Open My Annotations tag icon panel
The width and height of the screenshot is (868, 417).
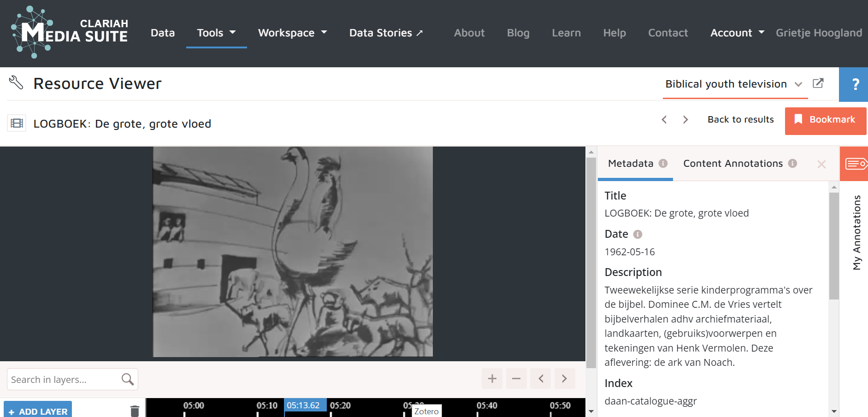tap(855, 164)
